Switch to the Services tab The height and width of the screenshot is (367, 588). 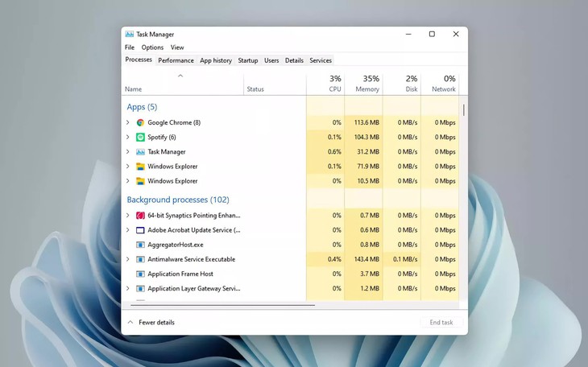321,60
